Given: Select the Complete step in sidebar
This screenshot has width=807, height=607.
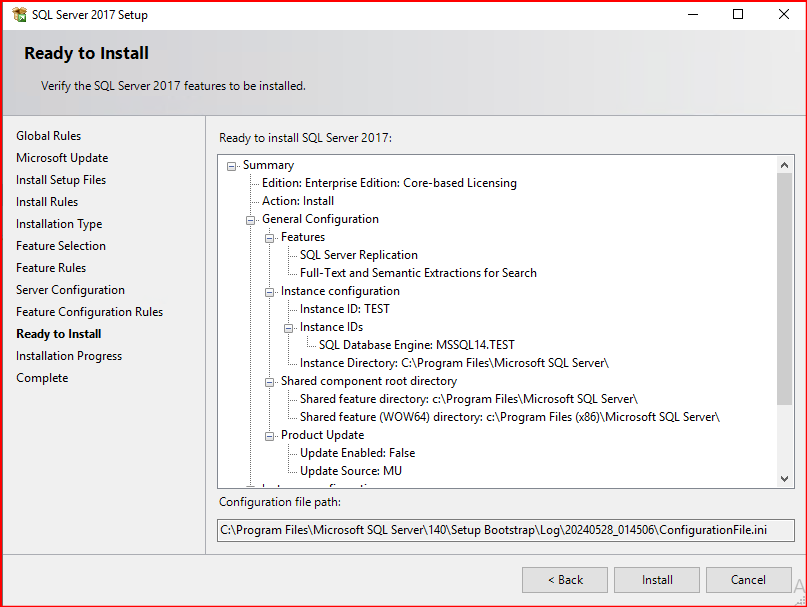Looking at the screenshot, I should [x=42, y=378].
